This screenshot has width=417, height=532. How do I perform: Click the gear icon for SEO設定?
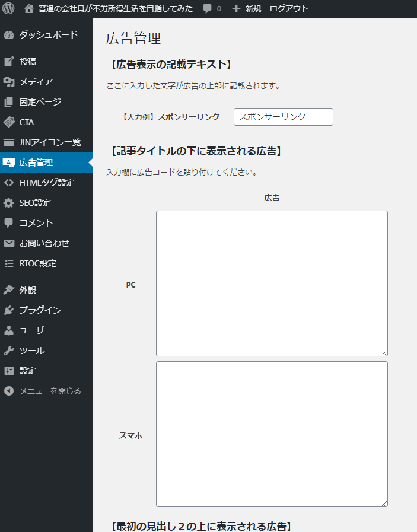[x=9, y=203]
